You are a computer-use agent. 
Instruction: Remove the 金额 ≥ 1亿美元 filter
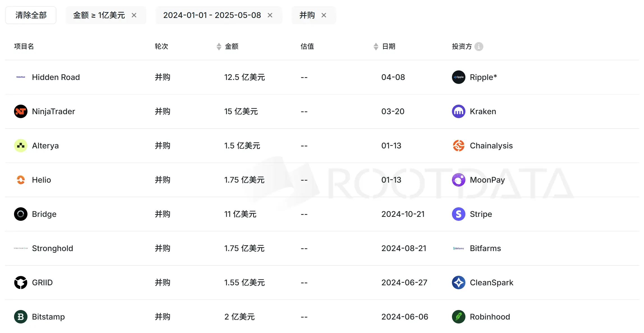coord(134,15)
